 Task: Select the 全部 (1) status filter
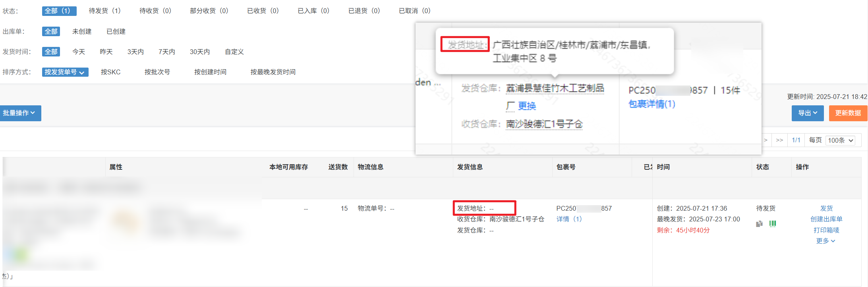tap(59, 11)
